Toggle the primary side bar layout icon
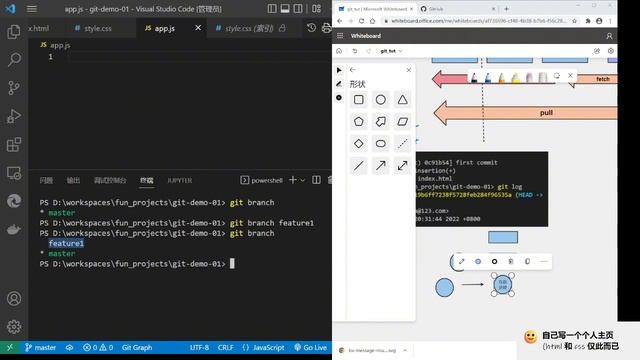The image size is (640, 360). tap(272, 9)
